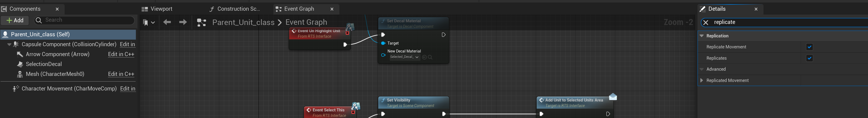Close the Components panel tab
Screen dimensions: 868x118
(x=57, y=9)
